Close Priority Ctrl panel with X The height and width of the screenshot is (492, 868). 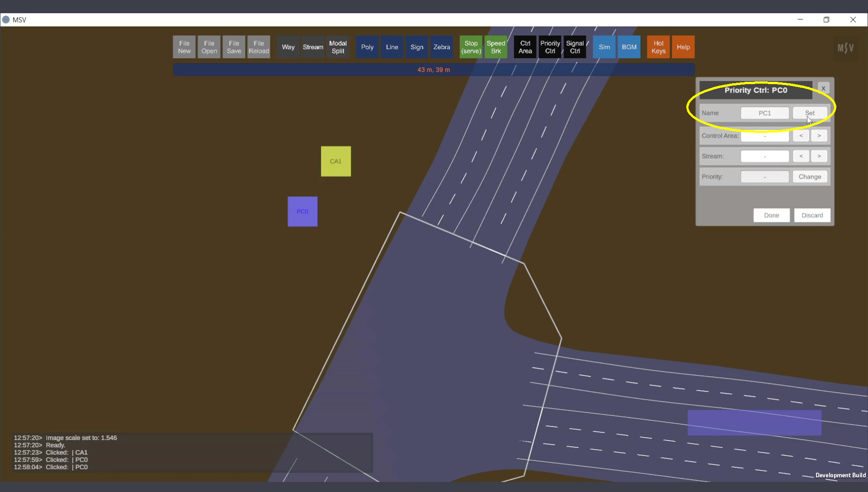tap(823, 88)
